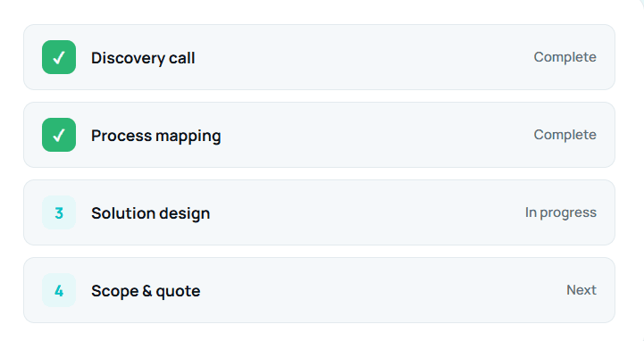The image size is (644, 341).
Task: Expand the step currently marked In progress
Action: coord(319,212)
